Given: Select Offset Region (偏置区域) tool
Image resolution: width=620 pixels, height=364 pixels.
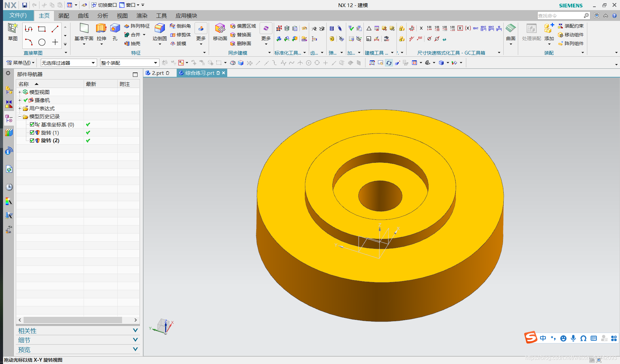Looking at the screenshot, I should [243, 26].
